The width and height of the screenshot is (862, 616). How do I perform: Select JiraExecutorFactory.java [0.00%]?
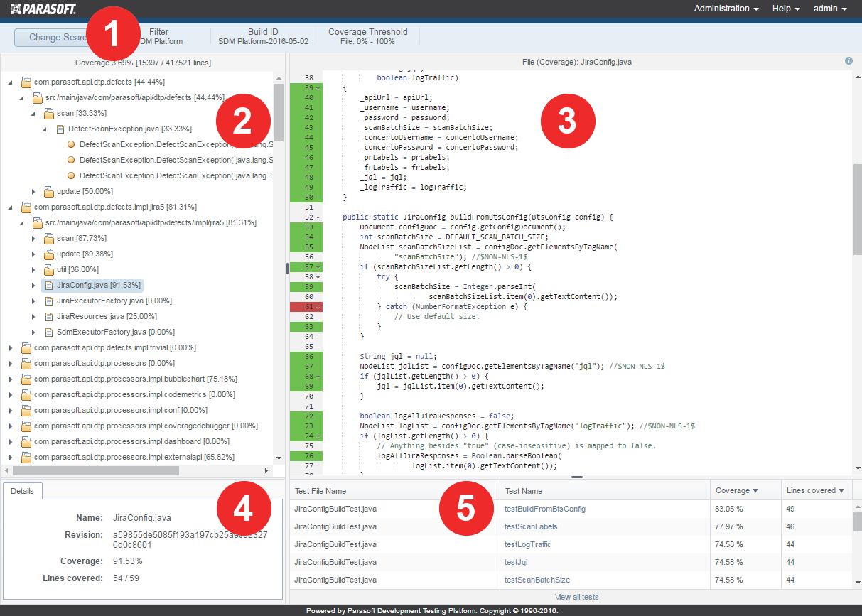(114, 301)
